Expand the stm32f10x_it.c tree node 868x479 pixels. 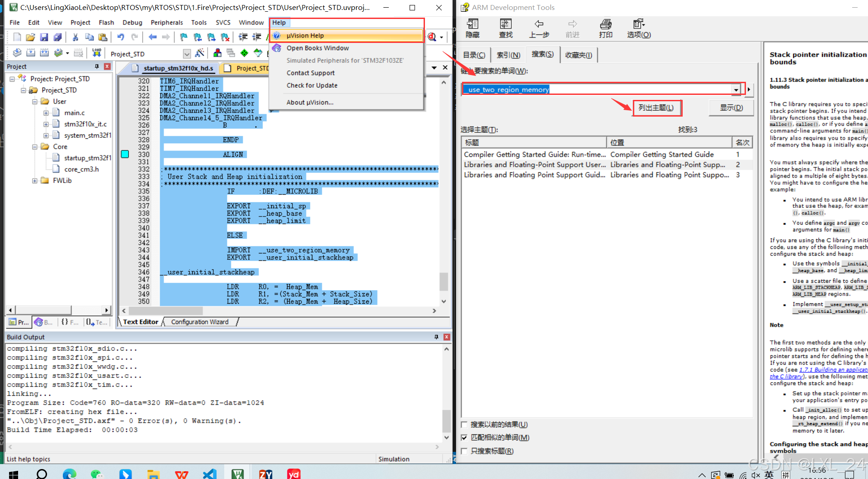pos(46,124)
